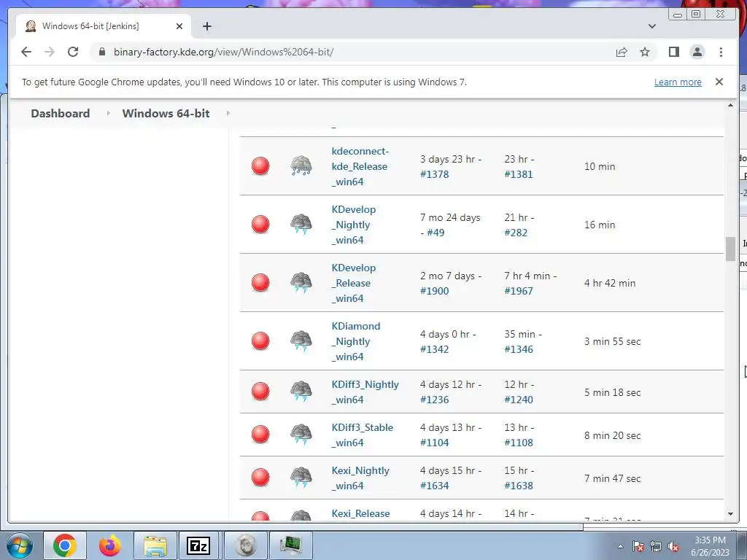The width and height of the screenshot is (747, 560).
Task: Open the kdeconnect-kde_Release_win64 job
Action: (360, 166)
